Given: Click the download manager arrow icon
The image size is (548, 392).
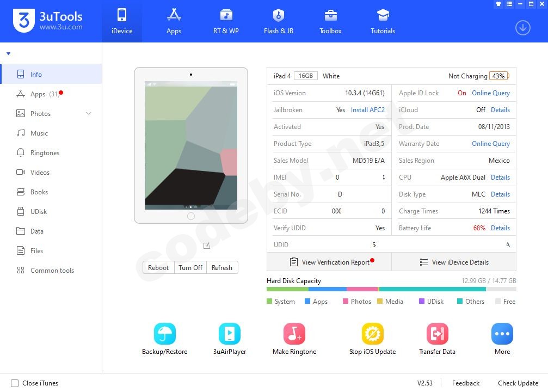Looking at the screenshot, I should click(x=523, y=28).
